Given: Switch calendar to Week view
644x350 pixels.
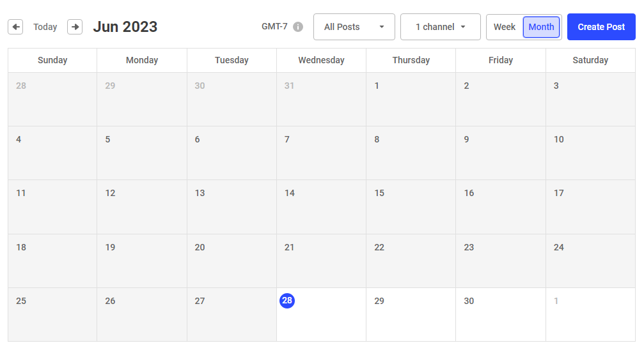Looking at the screenshot, I should point(505,27).
